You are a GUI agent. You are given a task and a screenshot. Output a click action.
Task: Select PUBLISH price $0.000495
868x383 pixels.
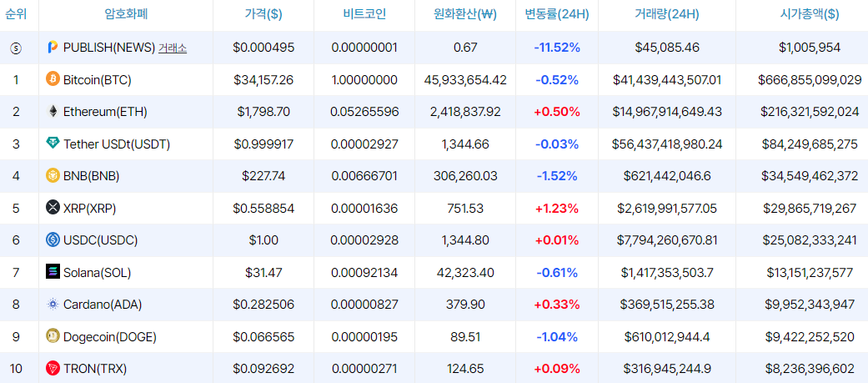tap(263, 48)
